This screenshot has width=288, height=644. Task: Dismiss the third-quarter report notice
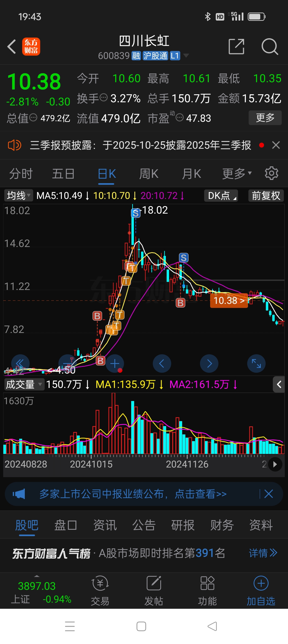pos(276,145)
